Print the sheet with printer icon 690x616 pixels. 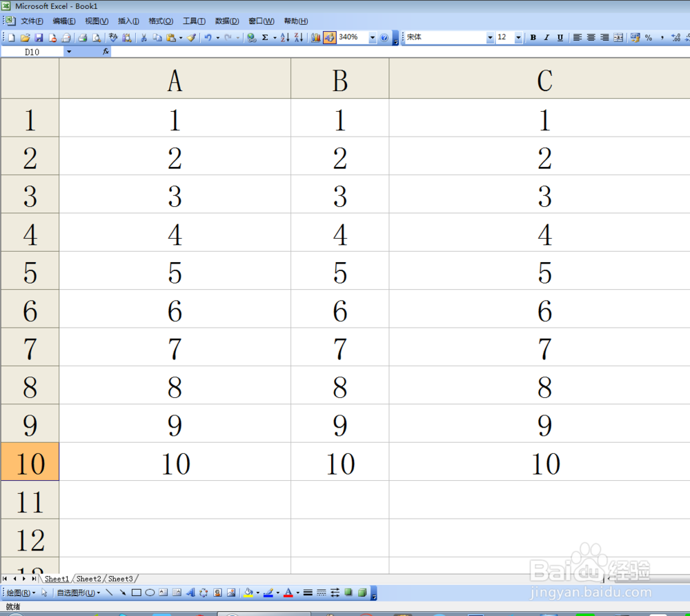[x=83, y=38]
